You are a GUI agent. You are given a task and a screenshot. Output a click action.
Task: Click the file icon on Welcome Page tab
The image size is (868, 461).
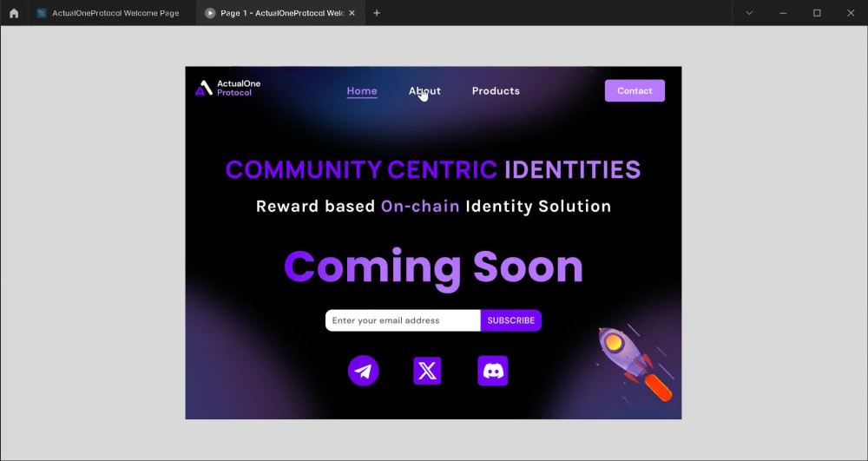(x=42, y=13)
